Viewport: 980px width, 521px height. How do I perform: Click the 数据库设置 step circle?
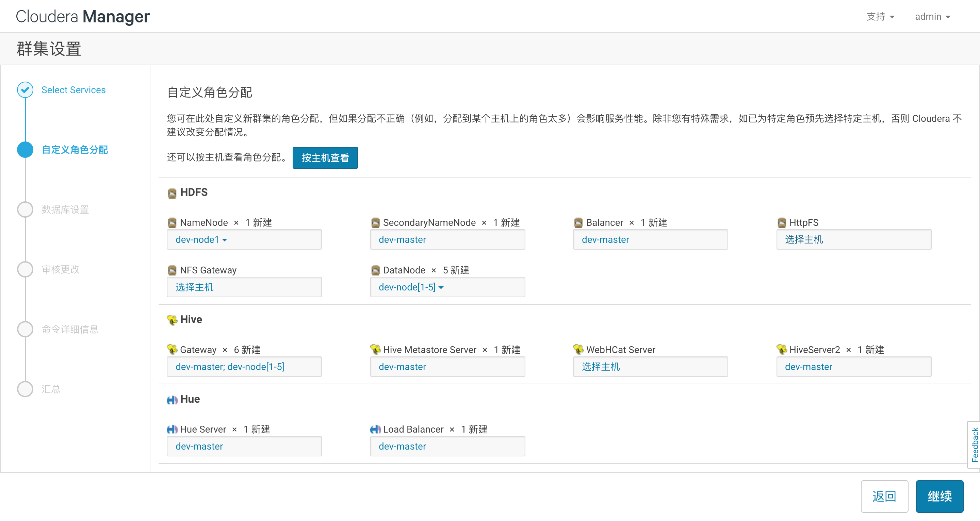tap(25, 209)
